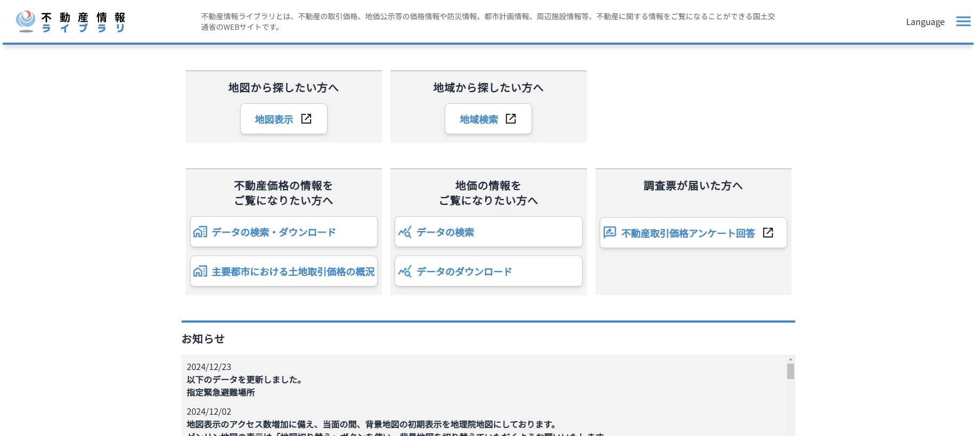Open 主要都市における土地取引価格の概況 link
The width and height of the screenshot is (980, 436).
click(x=284, y=271)
